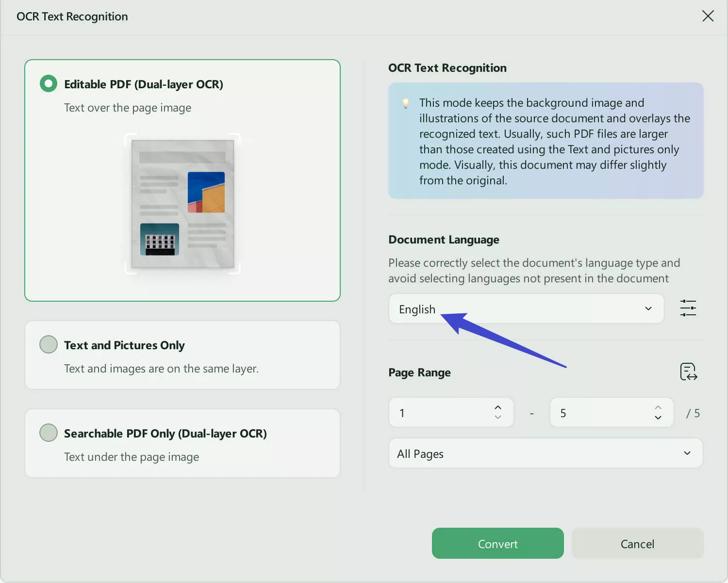This screenshot has height=583, width=728.
Task: Increase the end page number
Action: (658, 407)
